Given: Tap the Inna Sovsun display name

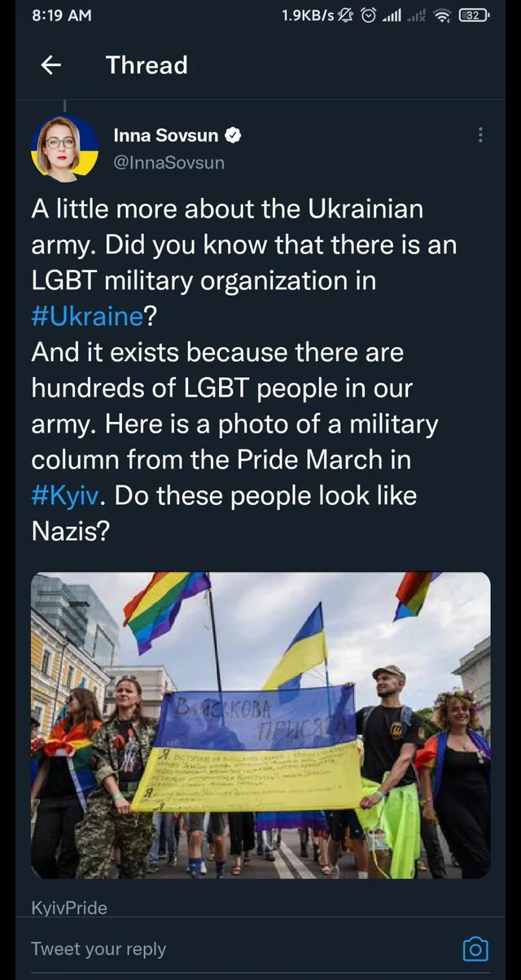Looking at the screenshot, I should click(x=165, y=136).
